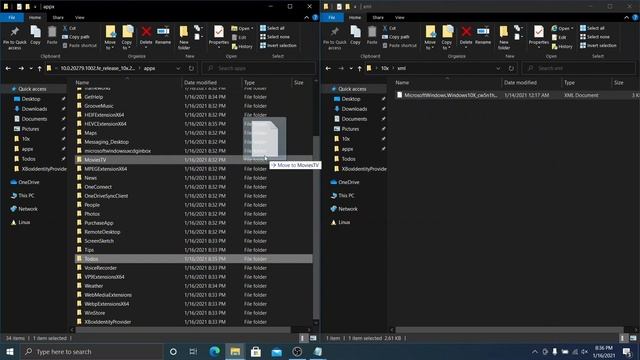Image resolution: width=640 pixels, height=360 pixels.
Task: Click Search apps box in left window
Action: (x=259, y=68)
